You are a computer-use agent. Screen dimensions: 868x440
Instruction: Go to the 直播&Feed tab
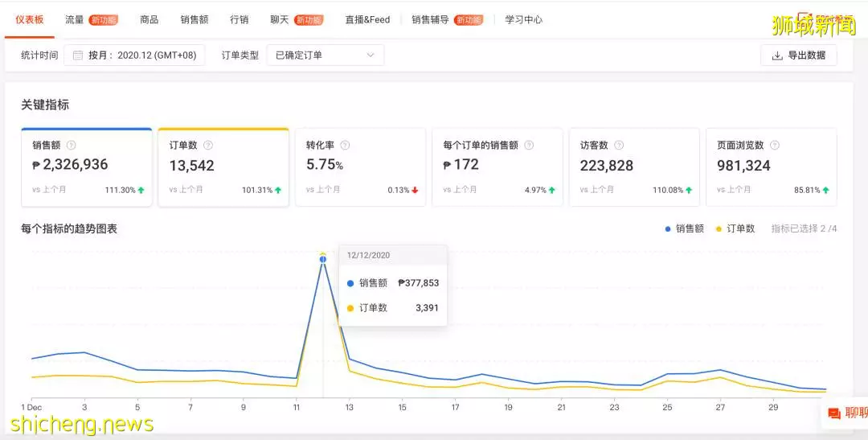367,20
